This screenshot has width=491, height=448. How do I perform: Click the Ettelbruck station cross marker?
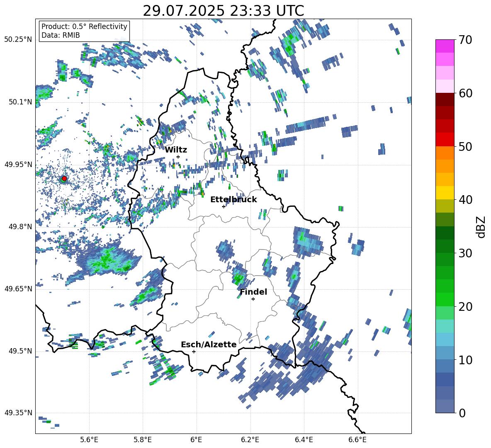click(224, 206)
